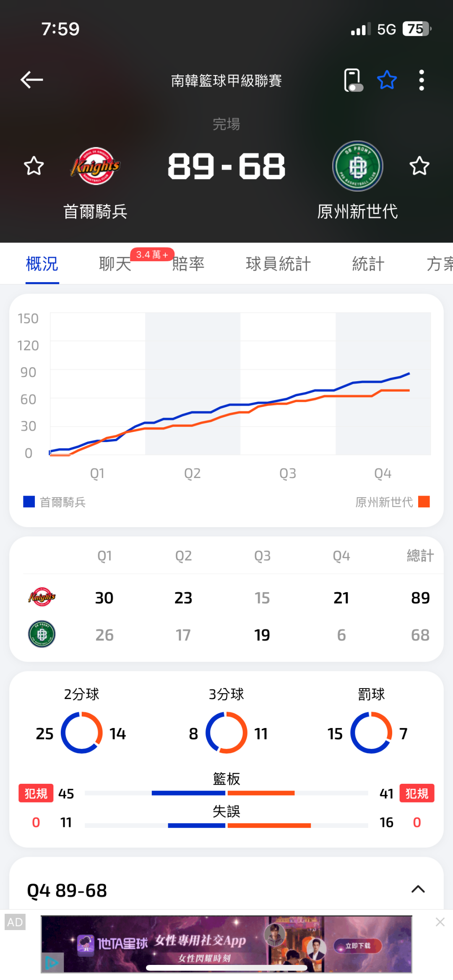Close the ad banner with the X
The image size is (453, 980).
[x=440, y=922]
